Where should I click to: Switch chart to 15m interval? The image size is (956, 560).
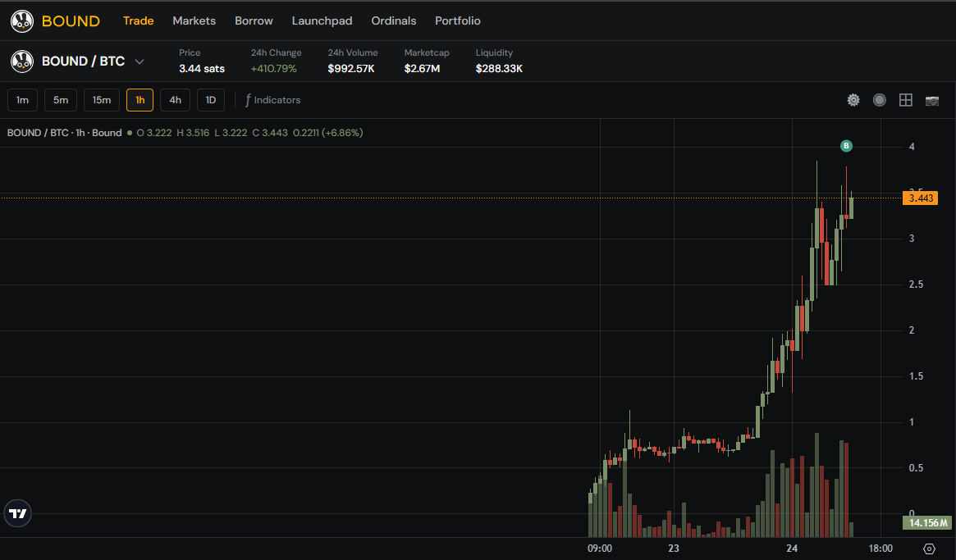pos(101,100)
